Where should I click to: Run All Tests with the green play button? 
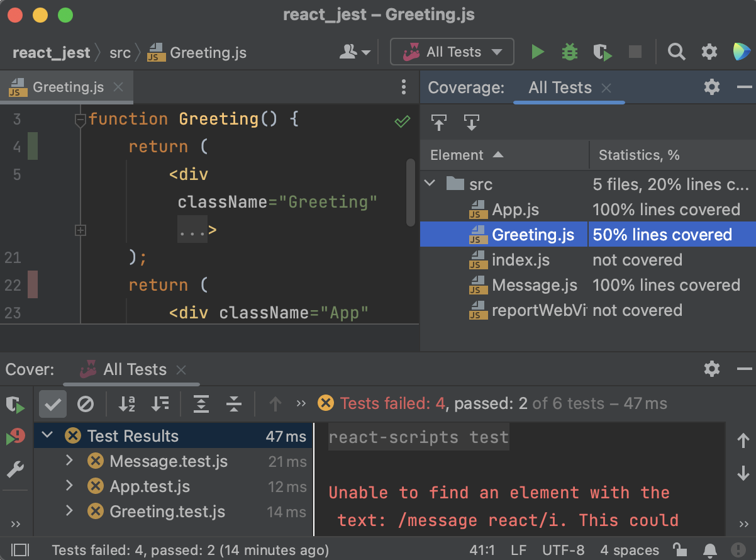[538, 52]
